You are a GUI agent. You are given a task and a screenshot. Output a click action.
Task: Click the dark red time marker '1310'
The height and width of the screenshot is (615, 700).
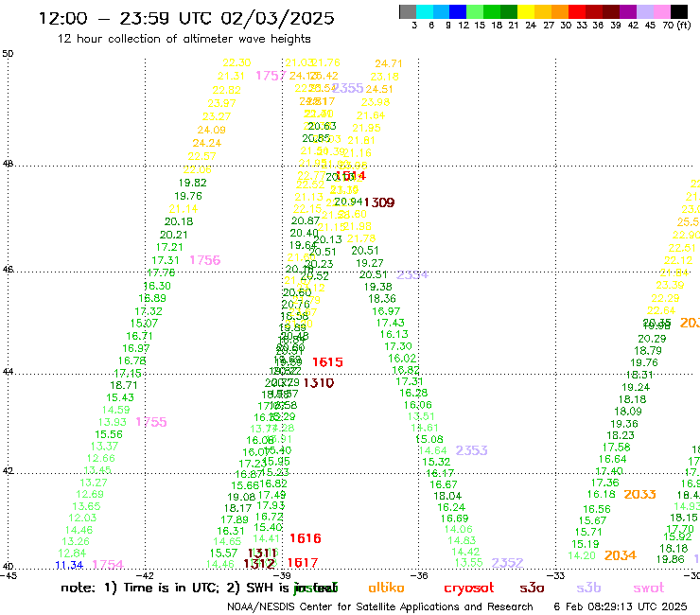[x=318, y=383]
